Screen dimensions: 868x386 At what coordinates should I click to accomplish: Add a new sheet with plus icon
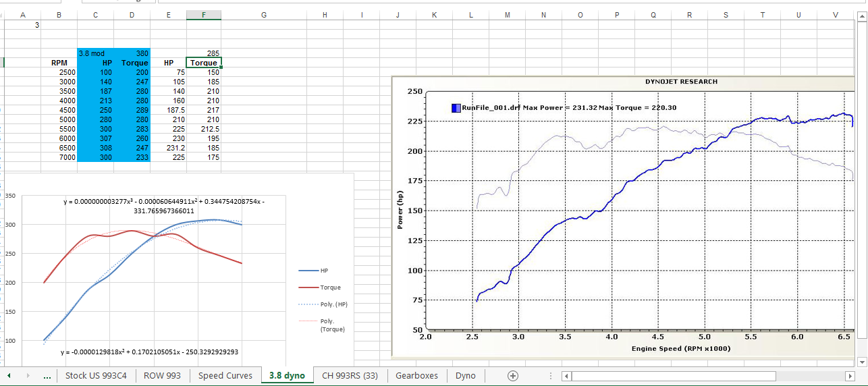(512, 376)
